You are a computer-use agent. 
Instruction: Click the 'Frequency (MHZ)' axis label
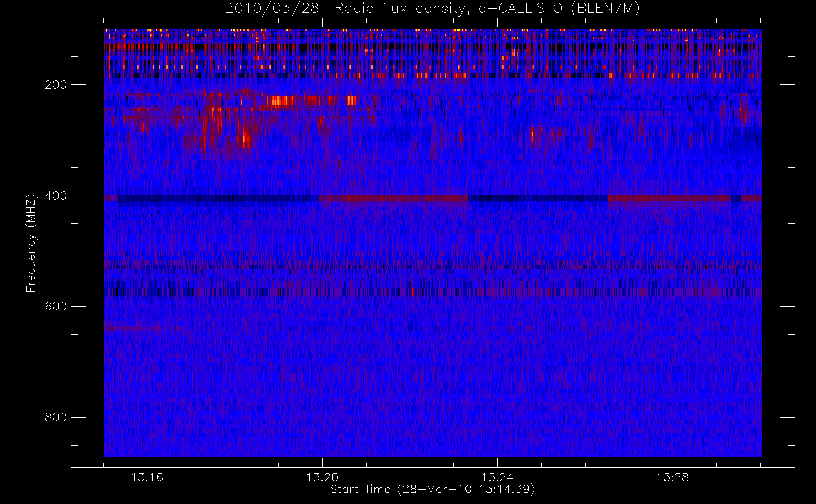click(31, 243)
